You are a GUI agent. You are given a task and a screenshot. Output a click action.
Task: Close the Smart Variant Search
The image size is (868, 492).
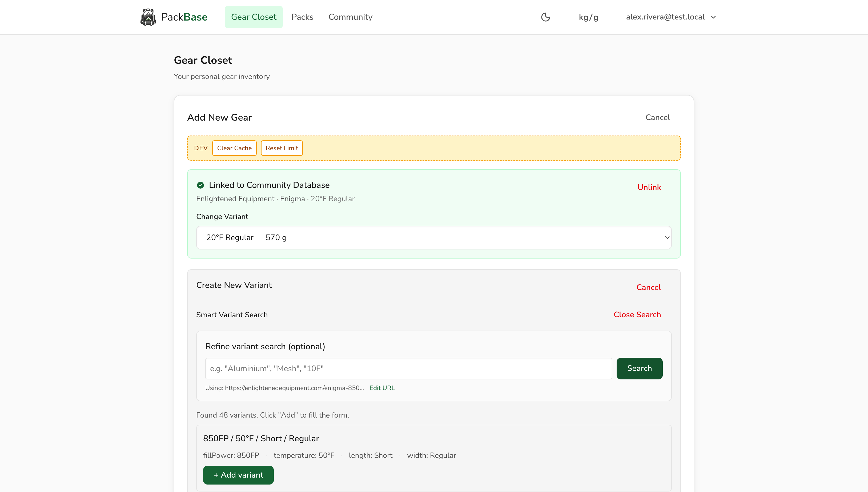(637, 314)
